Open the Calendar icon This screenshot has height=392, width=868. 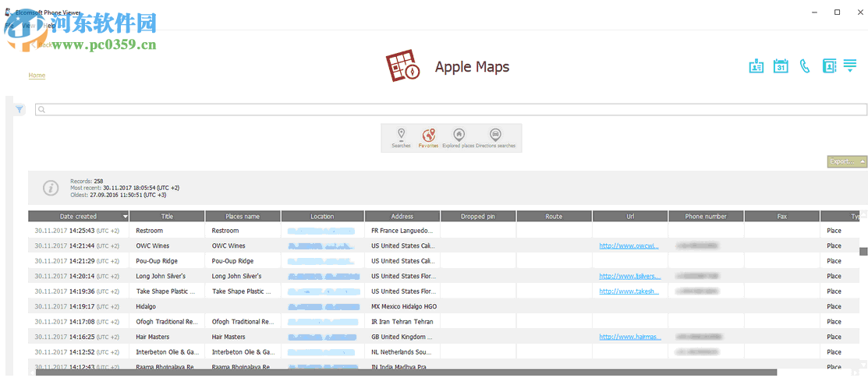[781, 65]
